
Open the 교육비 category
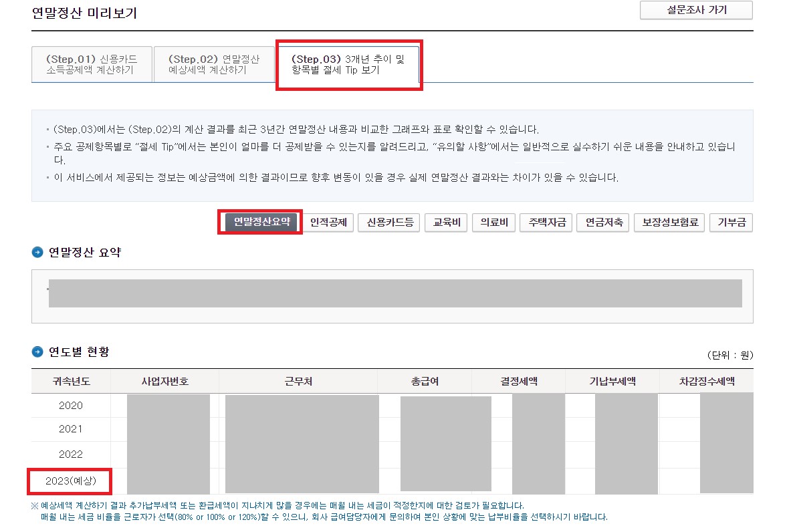point(445,223)
